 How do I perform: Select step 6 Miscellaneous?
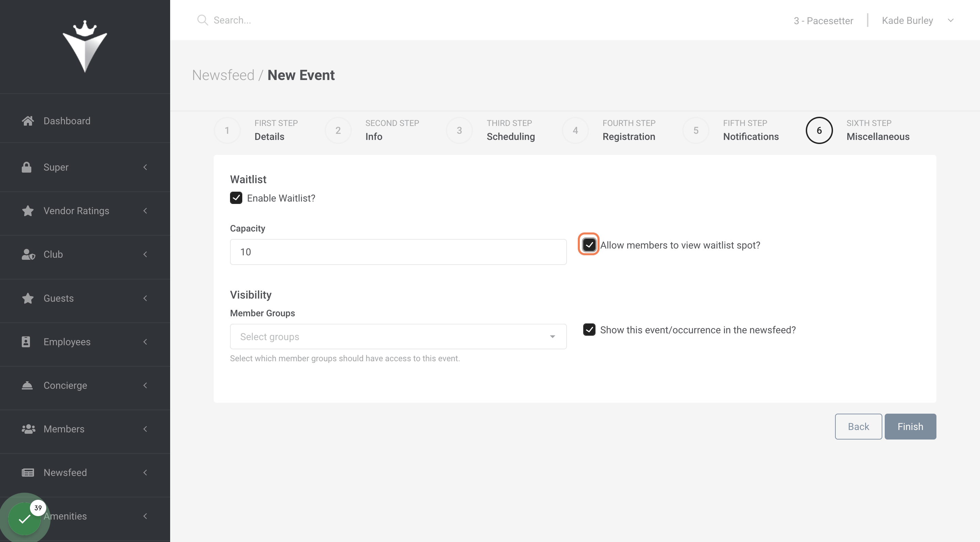(857, 130)
